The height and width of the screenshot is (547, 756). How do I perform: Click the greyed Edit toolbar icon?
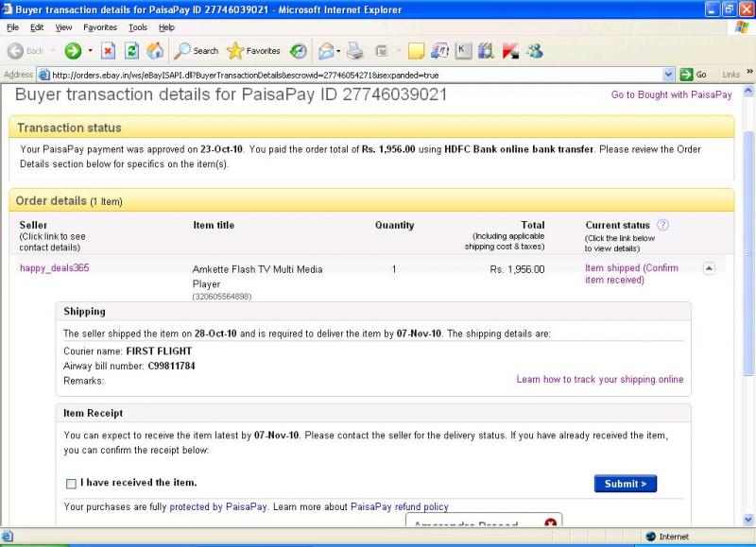[x=382, y=51]
